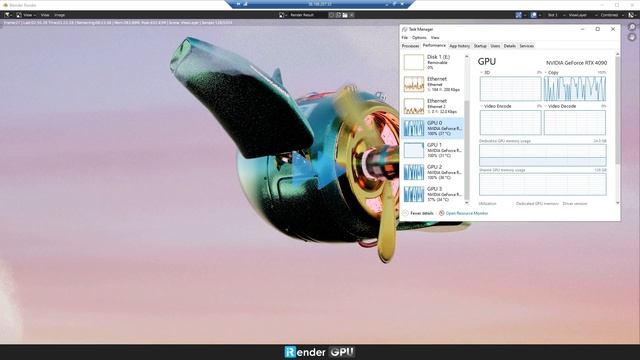The image size is (640, 360).
Task: Click the pan hand gizmo in viewport
Action: (632, 38)
